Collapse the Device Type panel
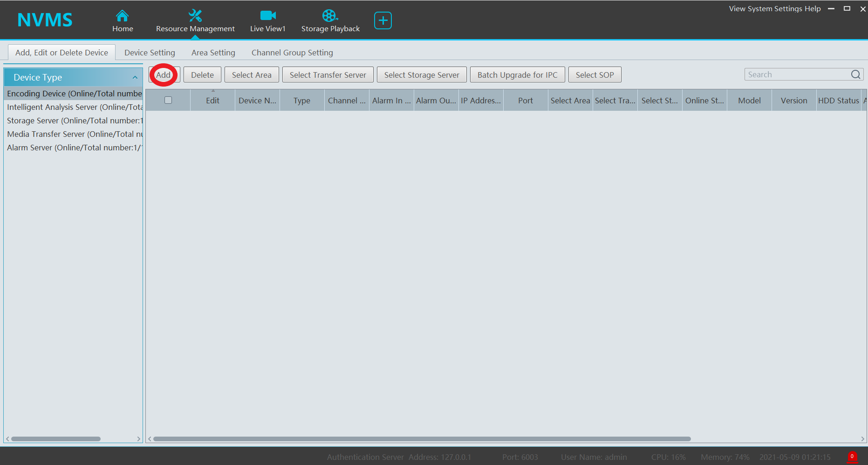Image resolution: width=868 pixels, height=465 pixels. tap(135, 77)
